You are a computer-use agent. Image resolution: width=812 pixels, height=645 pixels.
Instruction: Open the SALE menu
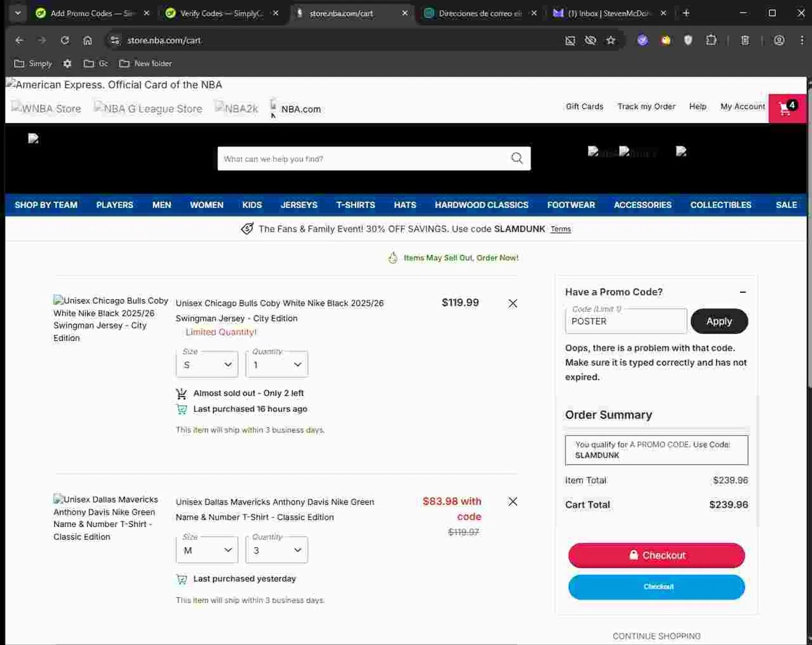(x=786, y=205)
